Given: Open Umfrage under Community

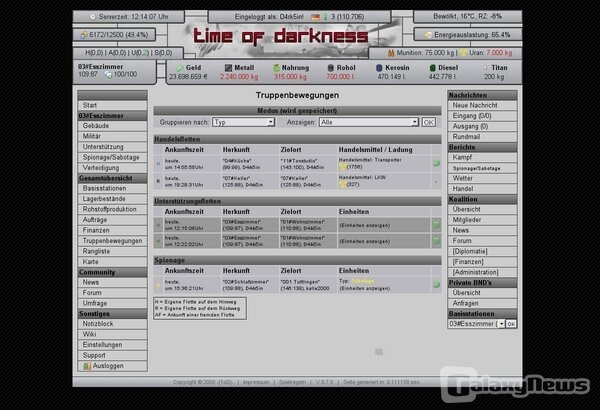Looking at the screenshot, I should 112,303.
